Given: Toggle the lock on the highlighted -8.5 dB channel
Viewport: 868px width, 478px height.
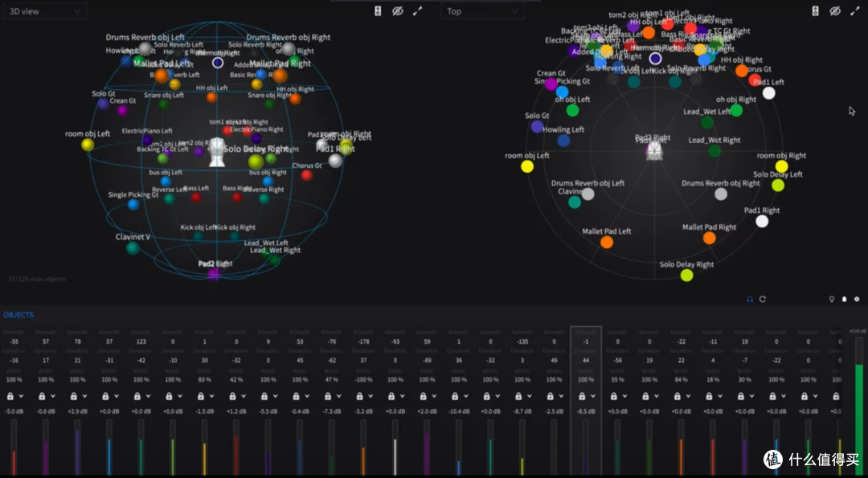Looking at the screenshot, I should tap(582, 396).
